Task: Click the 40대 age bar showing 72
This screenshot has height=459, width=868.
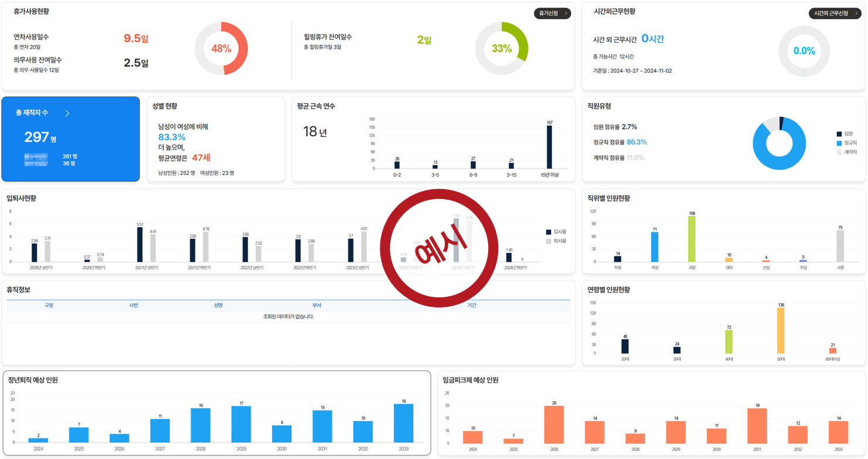Action: (729, 342)
